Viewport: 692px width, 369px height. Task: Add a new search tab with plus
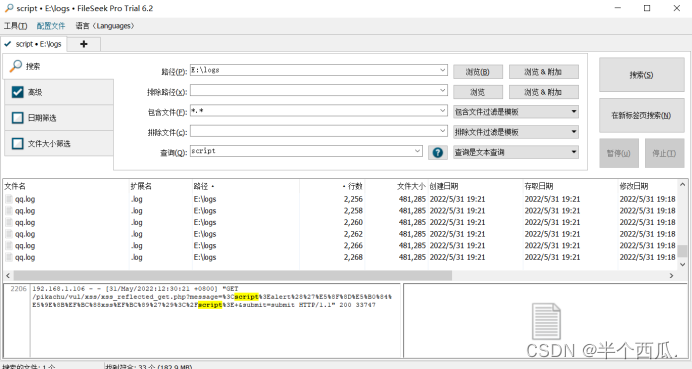tap(84, 44)
